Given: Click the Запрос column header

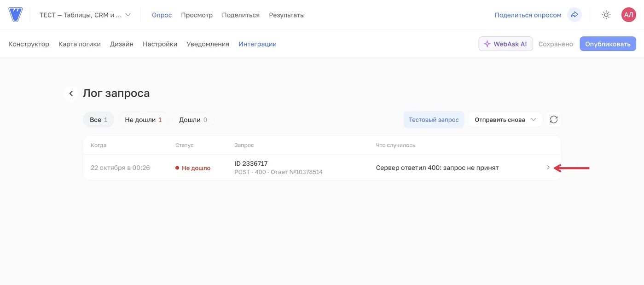Looking at the screenshot, I should pyautogui.click(x=244, y=145).
